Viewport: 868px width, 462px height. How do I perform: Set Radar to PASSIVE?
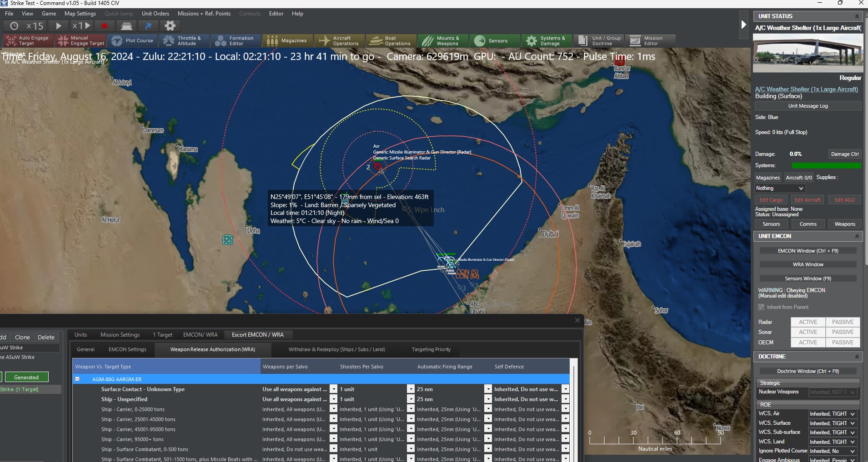pyautogui.click(x=843, y=322)
